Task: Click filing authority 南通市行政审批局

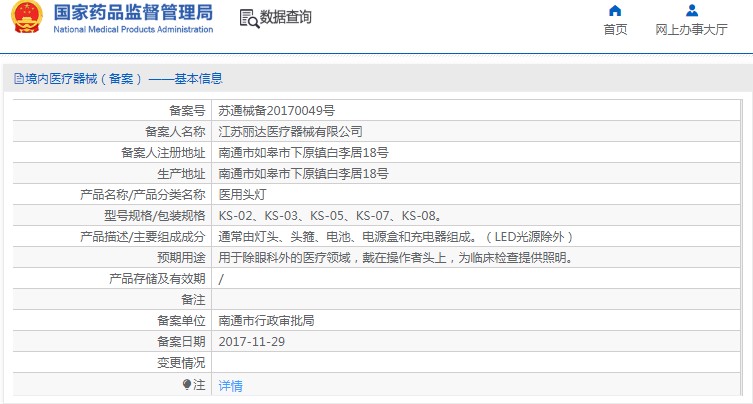Action: (266, 321)
